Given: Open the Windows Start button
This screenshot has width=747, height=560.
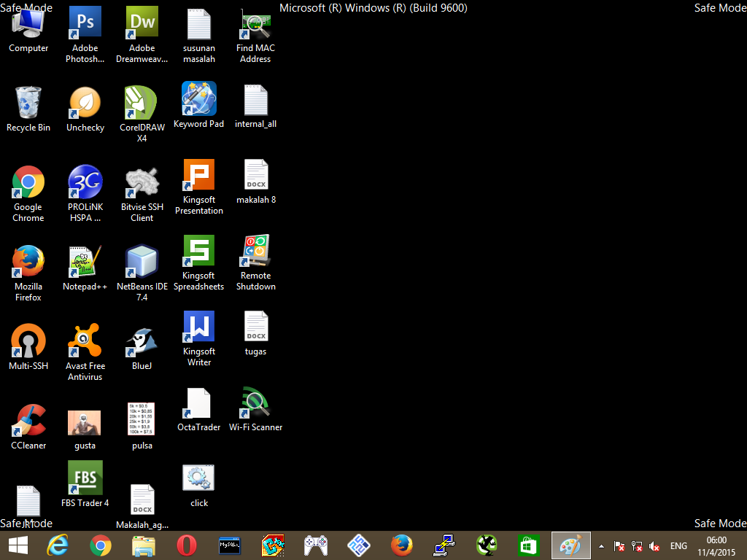Looking at the screenshot, I should pyautogui.click(x=18, y=545).
